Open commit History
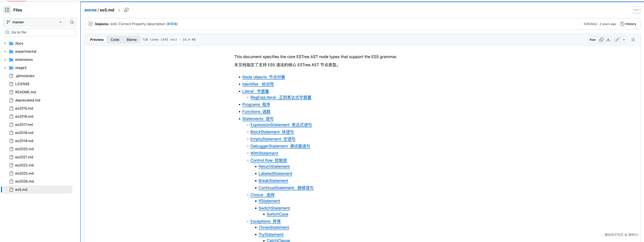The image size is (644, 242). (x=628, y=24)
